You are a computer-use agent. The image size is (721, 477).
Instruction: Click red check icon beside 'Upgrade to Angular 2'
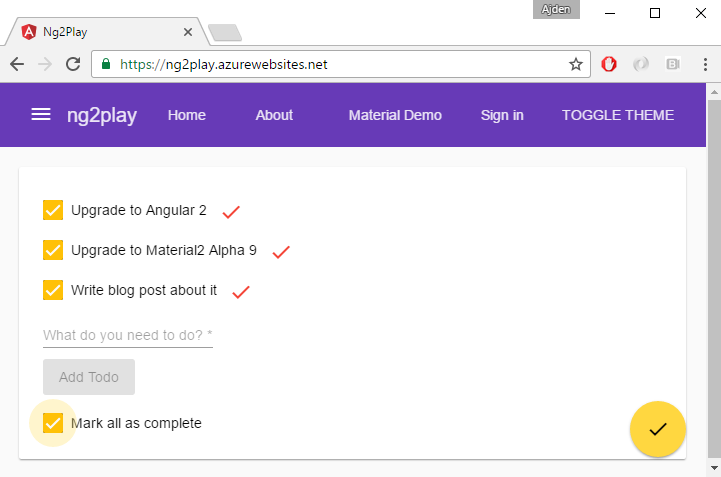pos(231,212)
